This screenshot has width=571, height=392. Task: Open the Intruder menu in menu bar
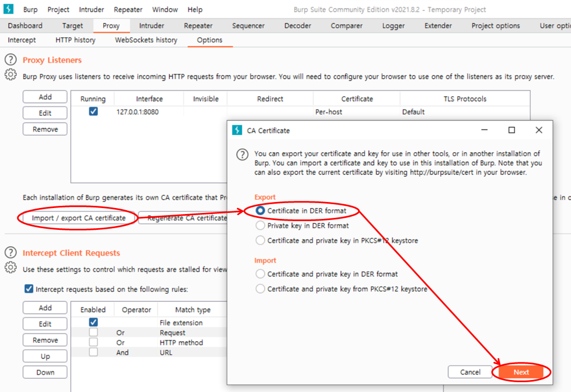tap(91, 10)
